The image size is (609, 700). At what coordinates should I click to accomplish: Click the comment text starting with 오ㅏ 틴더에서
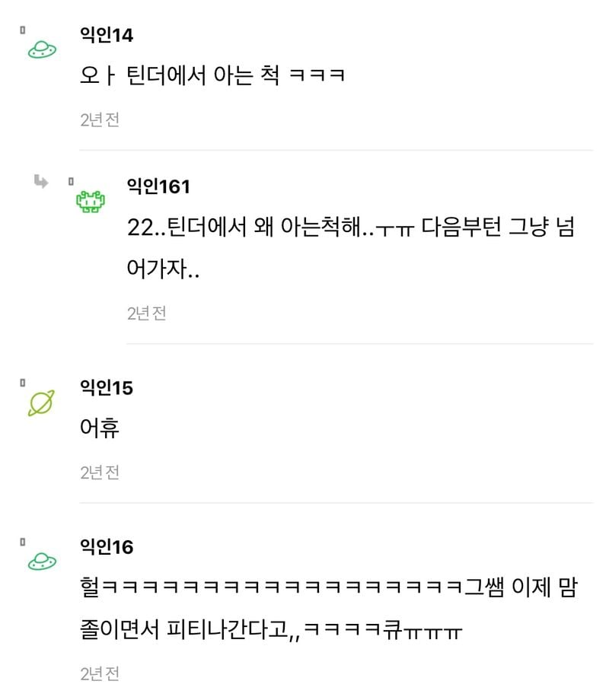tap(213, 76)
